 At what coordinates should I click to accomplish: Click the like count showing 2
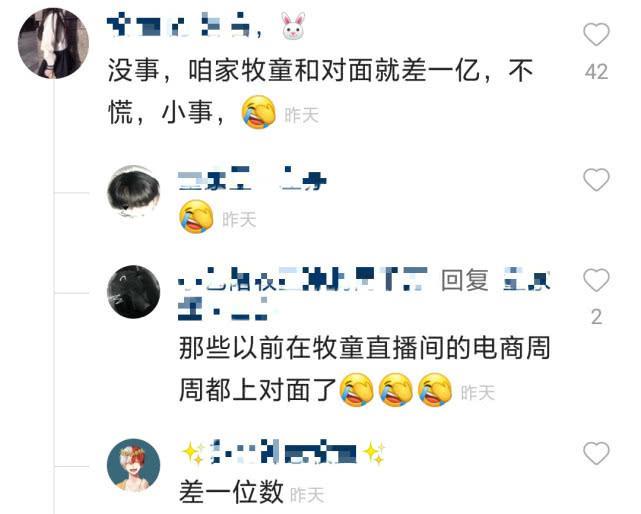(596, 317)
